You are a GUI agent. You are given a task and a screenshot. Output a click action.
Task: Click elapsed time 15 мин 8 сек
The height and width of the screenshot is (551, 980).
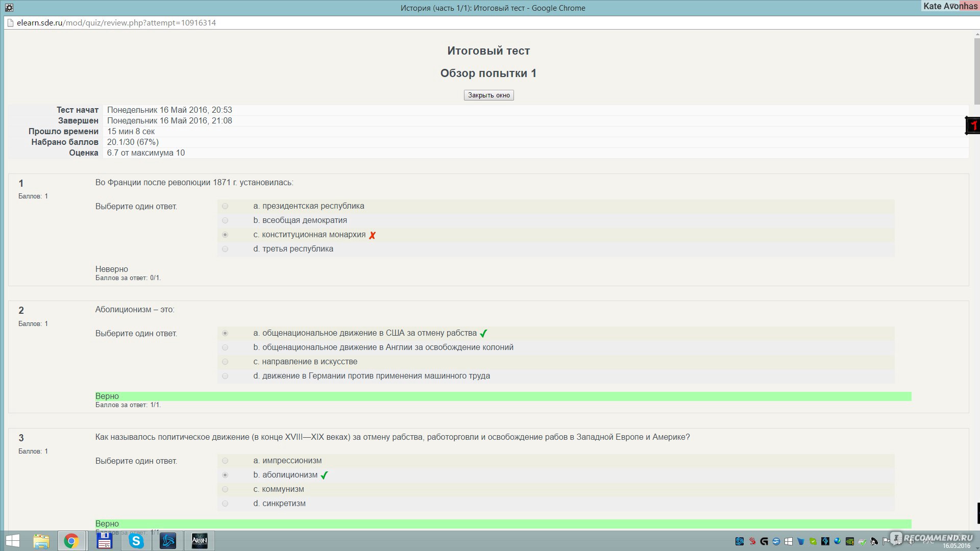[131, 132]
